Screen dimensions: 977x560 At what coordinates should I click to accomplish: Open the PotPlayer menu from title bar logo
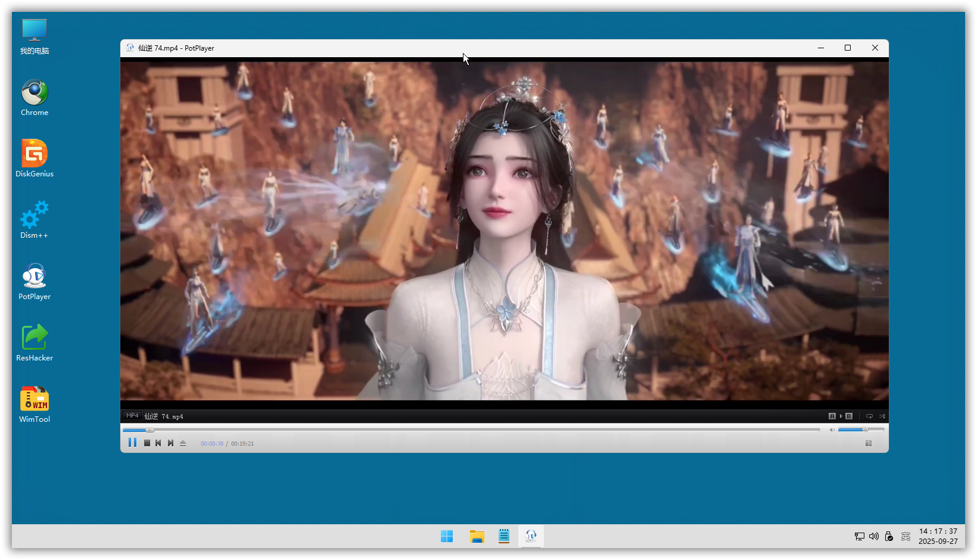click(x=130, y=48)
